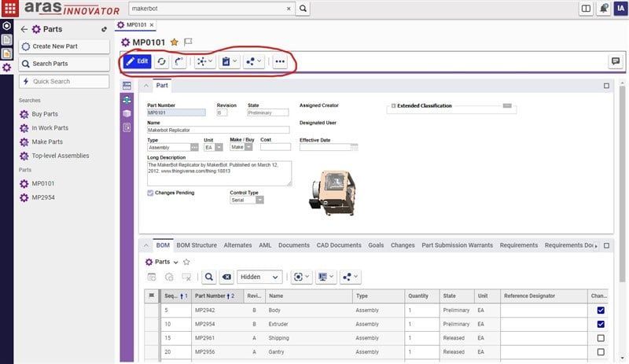
Task: Run search in the BOM toolbar
Action: click(x=209, y=277)
